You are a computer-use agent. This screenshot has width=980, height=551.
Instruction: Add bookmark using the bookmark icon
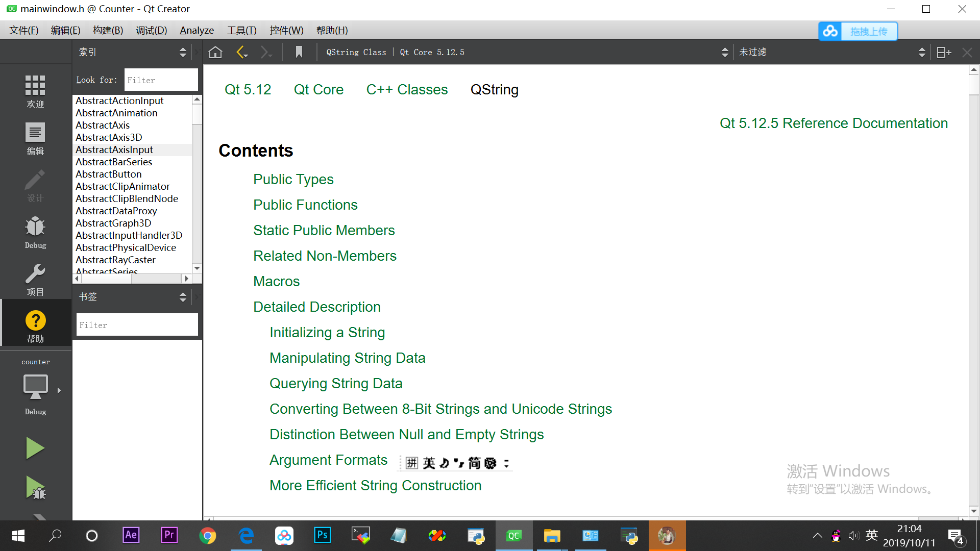pyautogui.click(x=299, y=52)
